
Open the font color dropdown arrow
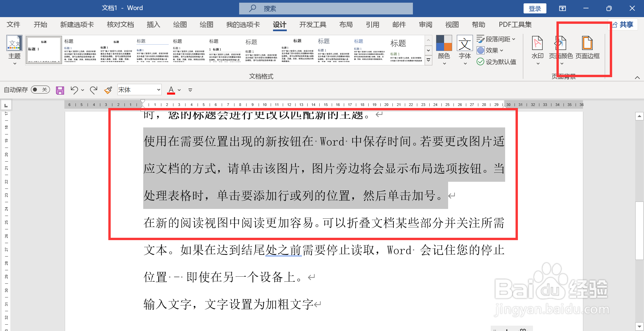click(x=178, y=90)
